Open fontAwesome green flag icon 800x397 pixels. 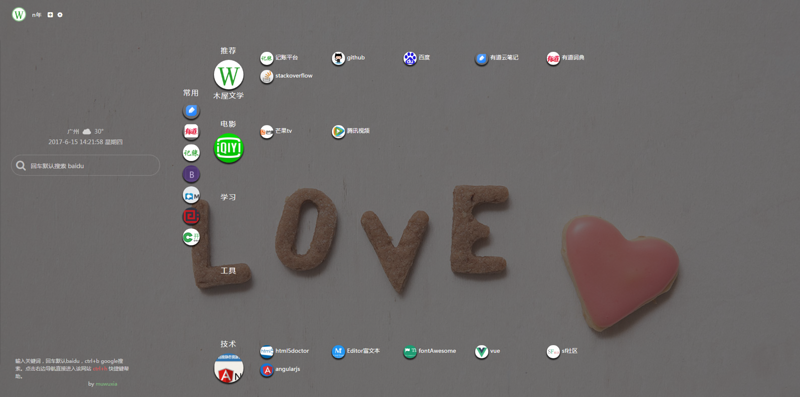coord(410,352)
